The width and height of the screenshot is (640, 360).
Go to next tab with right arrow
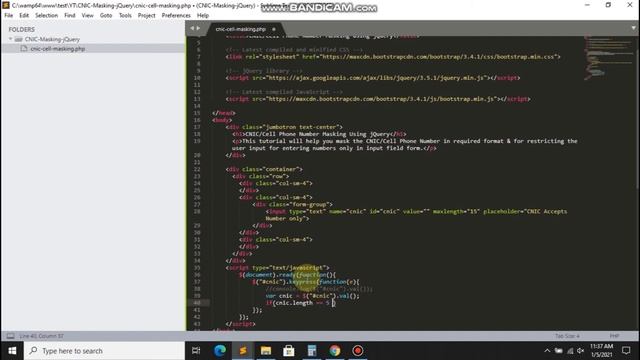coord(198,28)
